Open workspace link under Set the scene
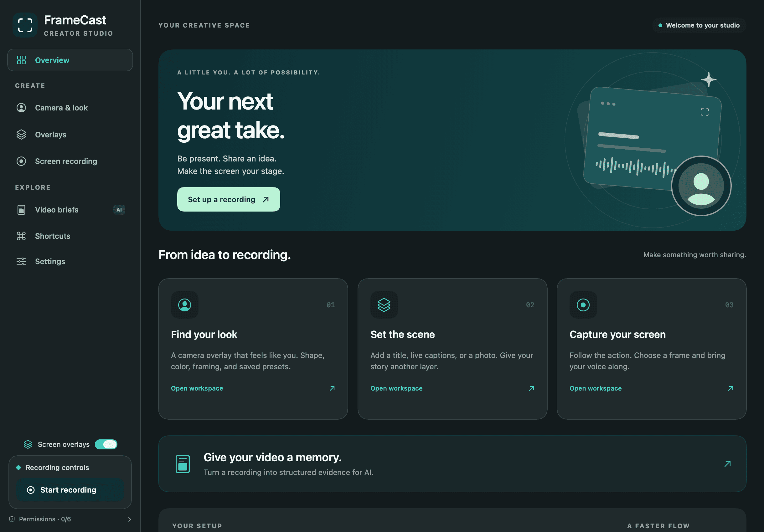This screenshot has width=764, height=532. click(x=396, y=388)
